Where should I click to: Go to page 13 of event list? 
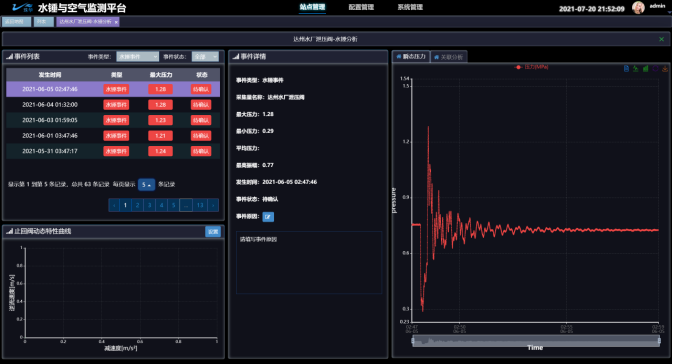tap(200, 205)
